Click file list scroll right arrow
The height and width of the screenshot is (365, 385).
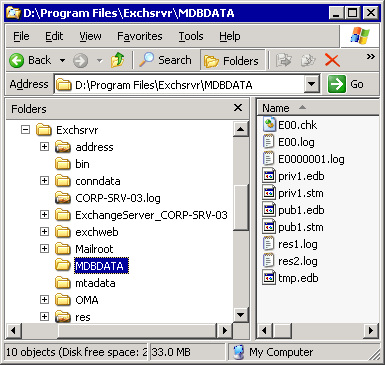(x=371, y=330)
